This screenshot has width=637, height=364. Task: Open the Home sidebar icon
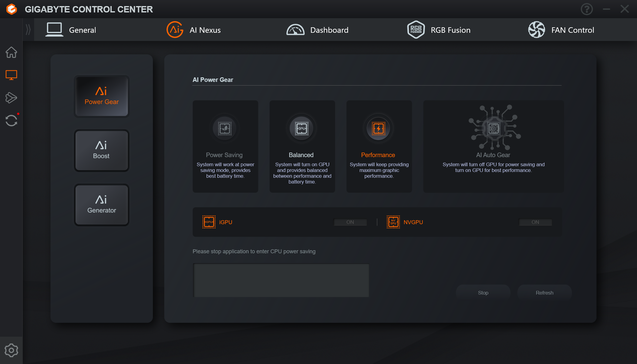pos(11,52)
